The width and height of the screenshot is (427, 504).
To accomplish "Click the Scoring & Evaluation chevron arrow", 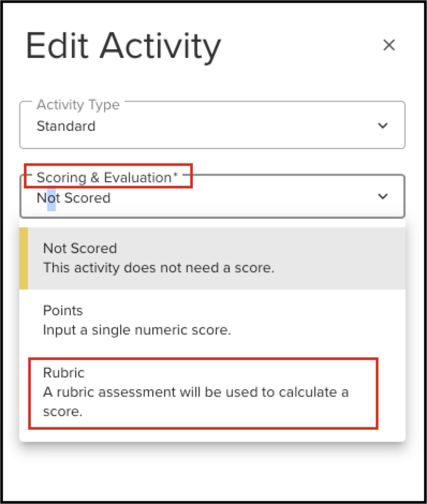I will click(382, 196).
